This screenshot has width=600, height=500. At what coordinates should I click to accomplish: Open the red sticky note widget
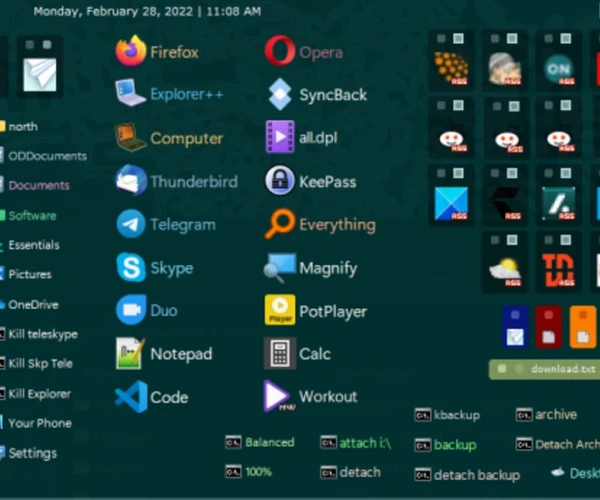(549, 327)
